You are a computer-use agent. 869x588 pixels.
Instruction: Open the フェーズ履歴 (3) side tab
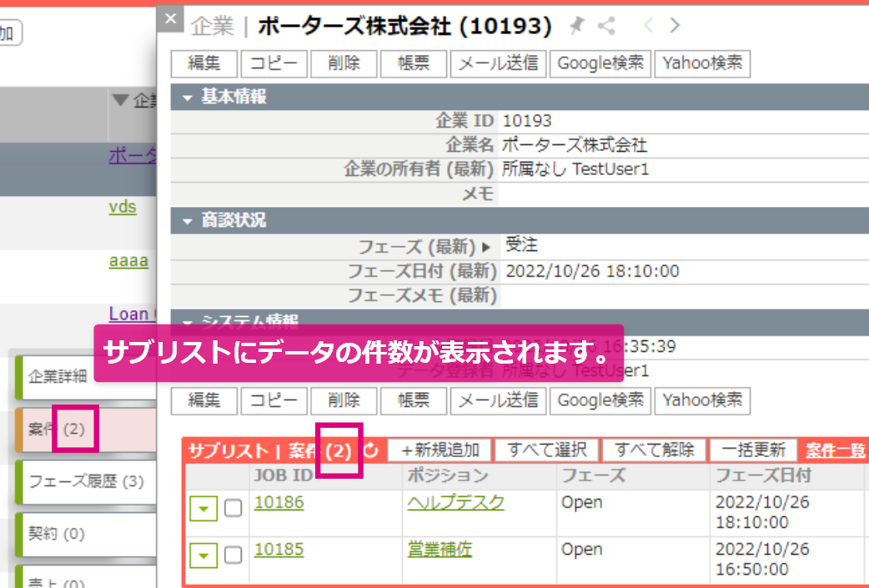(x=86, y=481)
